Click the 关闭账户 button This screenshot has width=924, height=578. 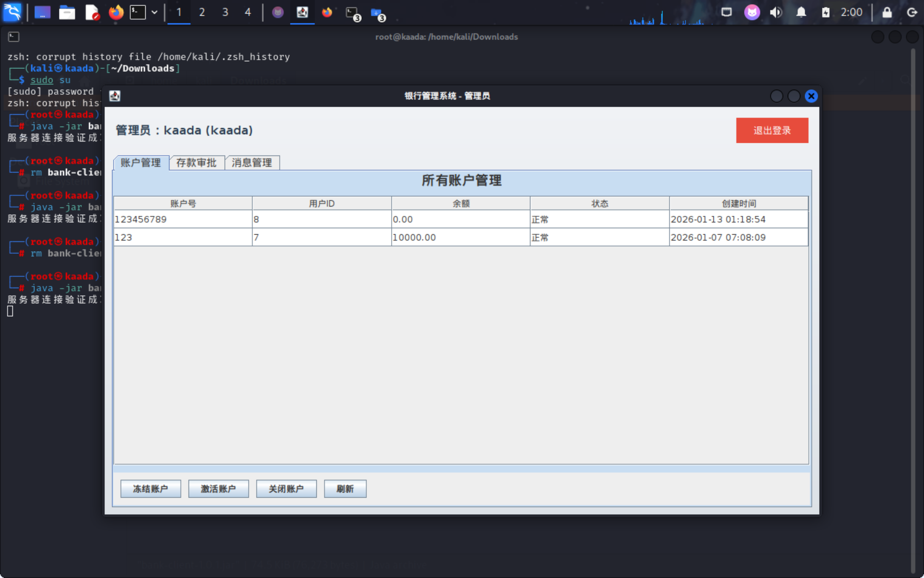(286, 489)
